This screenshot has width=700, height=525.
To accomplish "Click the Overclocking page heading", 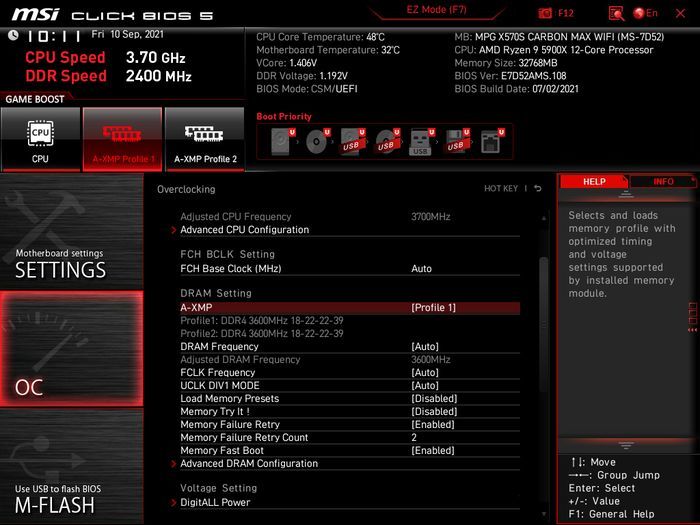I will click(x=186, y=189).
